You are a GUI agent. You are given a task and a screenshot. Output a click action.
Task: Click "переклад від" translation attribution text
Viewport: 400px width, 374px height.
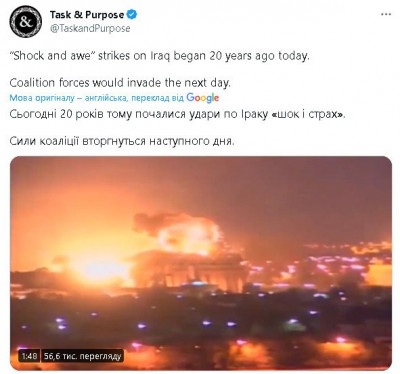[x=157, y=98]
